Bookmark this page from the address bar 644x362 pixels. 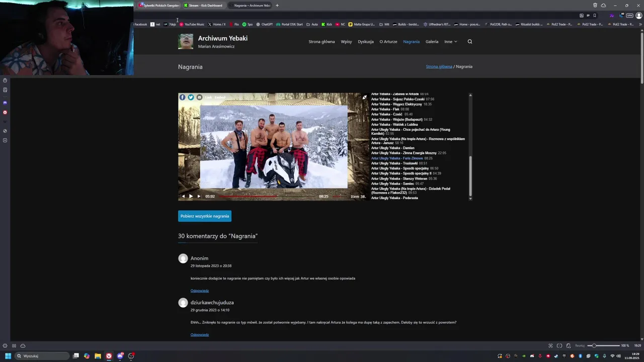tap(595, 16)
